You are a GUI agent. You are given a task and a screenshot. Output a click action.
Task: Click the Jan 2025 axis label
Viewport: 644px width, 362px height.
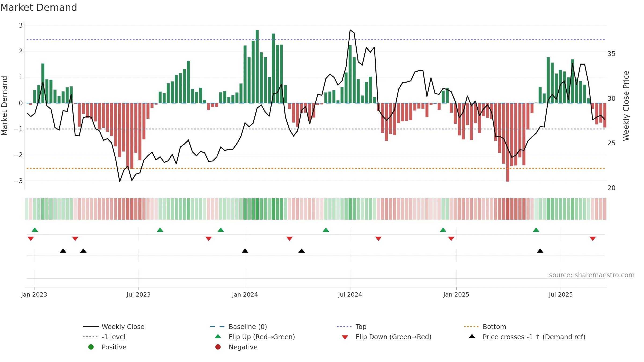click(456, 295)
